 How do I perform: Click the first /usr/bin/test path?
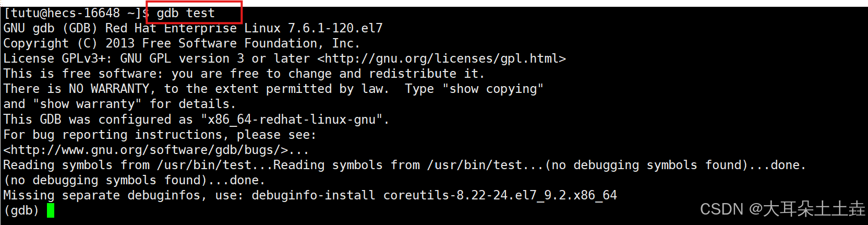pos(204,165)
